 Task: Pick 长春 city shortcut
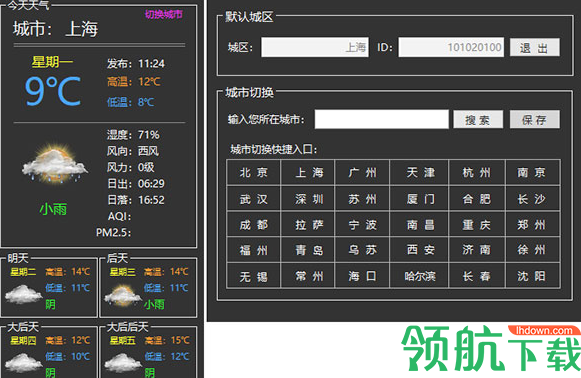click(477, 276)
